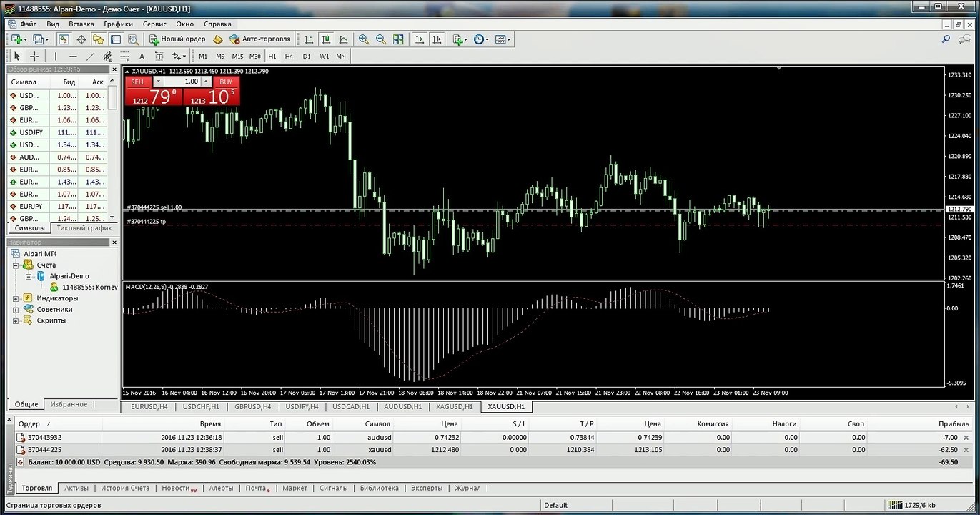980x515 pixels.
Task: Expand the Индикаторы tree node
Action: tap(16, 298)
